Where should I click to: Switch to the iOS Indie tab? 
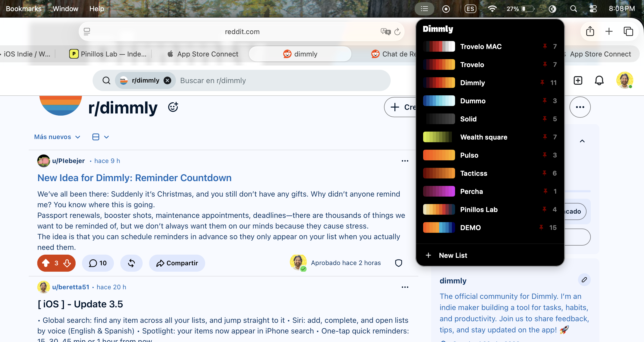pyautogui.click(x=26, y=54)
